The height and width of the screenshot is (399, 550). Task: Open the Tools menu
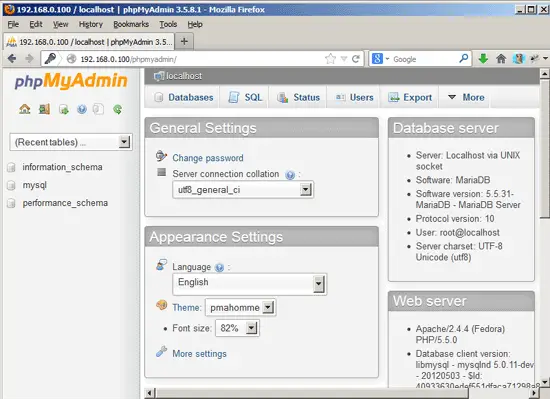pyautogui.click(x=168, y=24)
